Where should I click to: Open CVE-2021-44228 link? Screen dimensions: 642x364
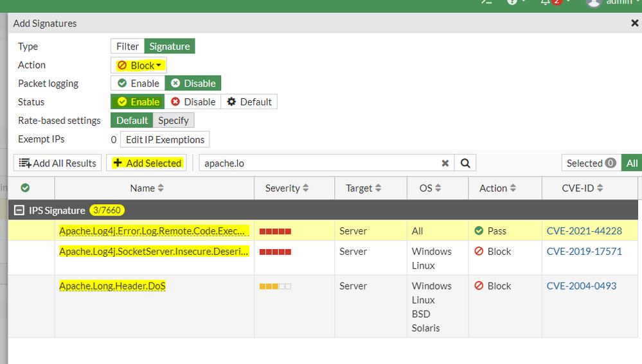[584, 230]
